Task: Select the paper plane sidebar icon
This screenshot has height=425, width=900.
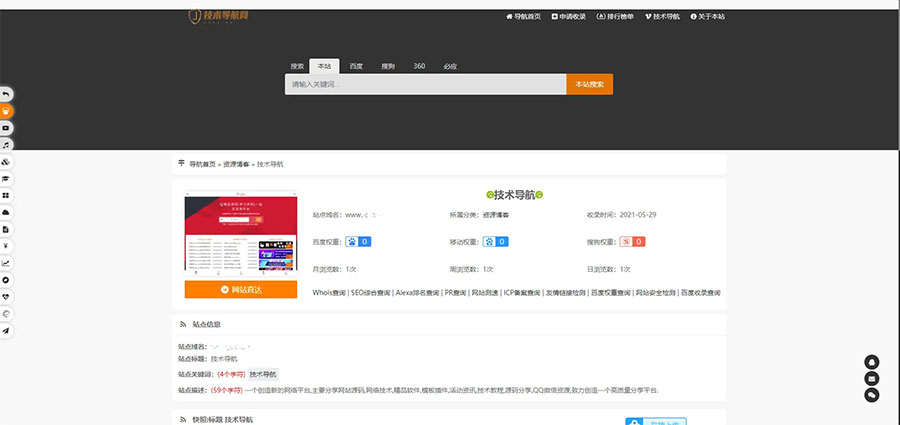Action: coord(7,330)
